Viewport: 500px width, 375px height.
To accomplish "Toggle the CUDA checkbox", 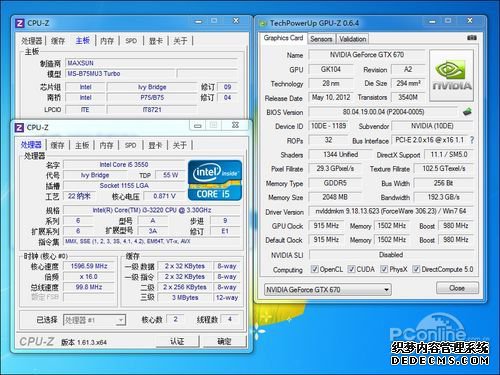I will [x=351, y=269].
